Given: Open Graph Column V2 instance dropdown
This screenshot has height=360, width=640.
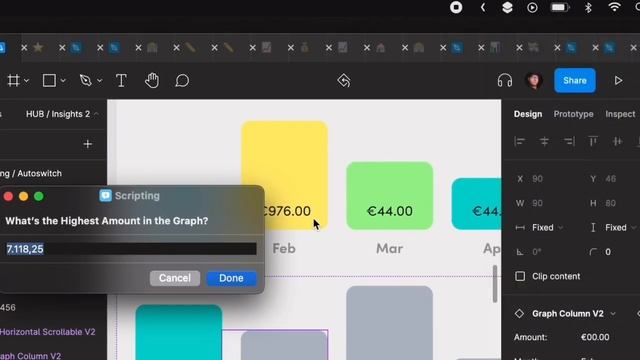Looking at the screenshot, I should (613, 314).
